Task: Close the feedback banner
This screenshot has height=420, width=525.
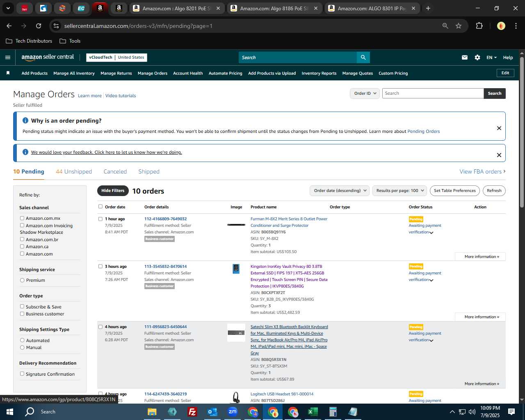Action: [499, 155]
